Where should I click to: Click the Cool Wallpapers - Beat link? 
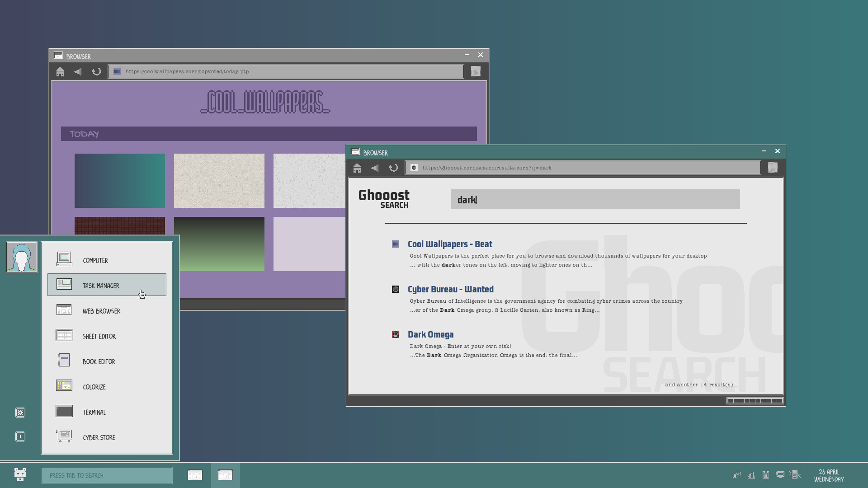[x=450, y=244]
